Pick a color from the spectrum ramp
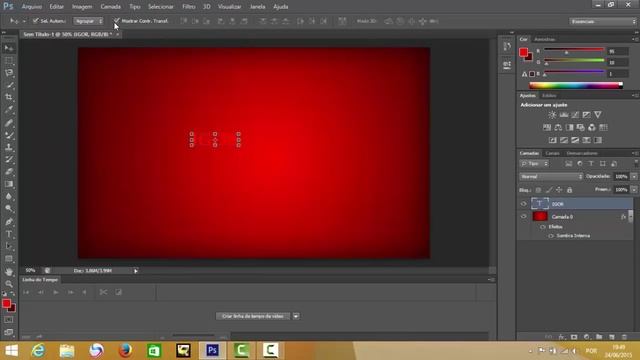Image resolution: width=640 pixels, height=360 pixels. (x=576, y=85)
